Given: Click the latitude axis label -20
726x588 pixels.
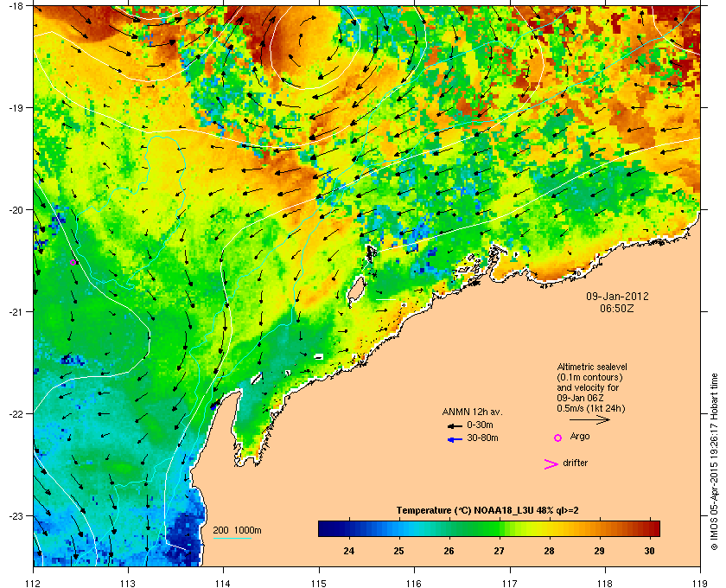Looking at the screenshot, I should (15, 210).
